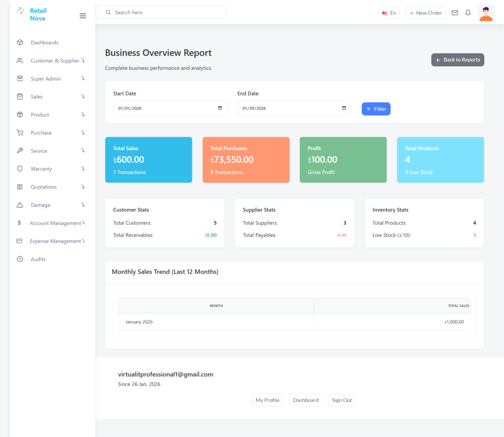Screen dimensions: 504x437
Task: Select Expense Management in sidebar
Action: click(x=55, y=241)
